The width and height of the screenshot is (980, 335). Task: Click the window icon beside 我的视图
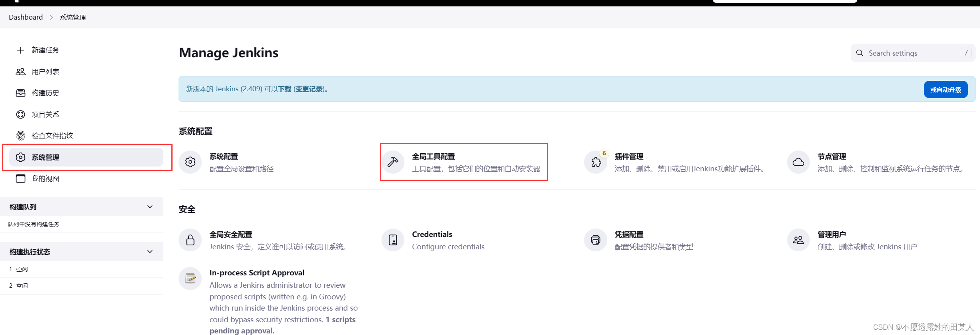[x=20, y=179]
